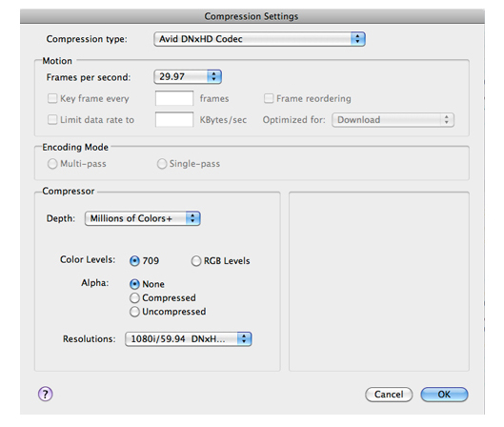Select the 709 color levels radio button
This screenshot has height=427, width=504.
[x=134, y=261]
